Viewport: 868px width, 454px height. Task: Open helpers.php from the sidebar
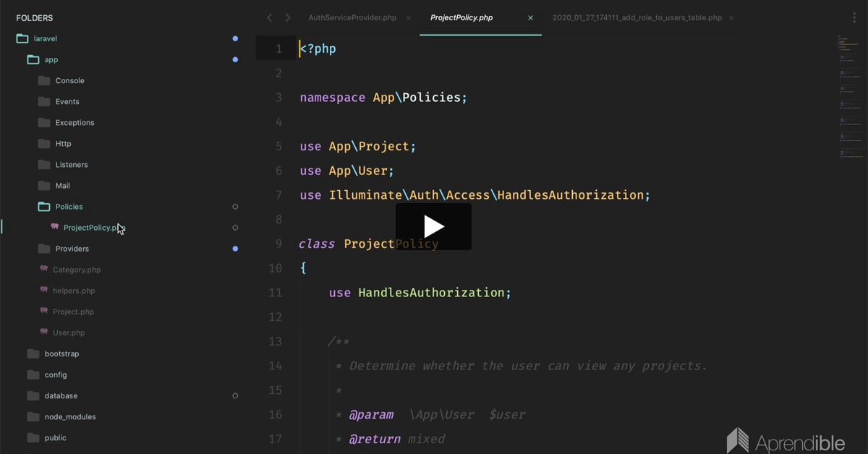[x=74, y=290]
